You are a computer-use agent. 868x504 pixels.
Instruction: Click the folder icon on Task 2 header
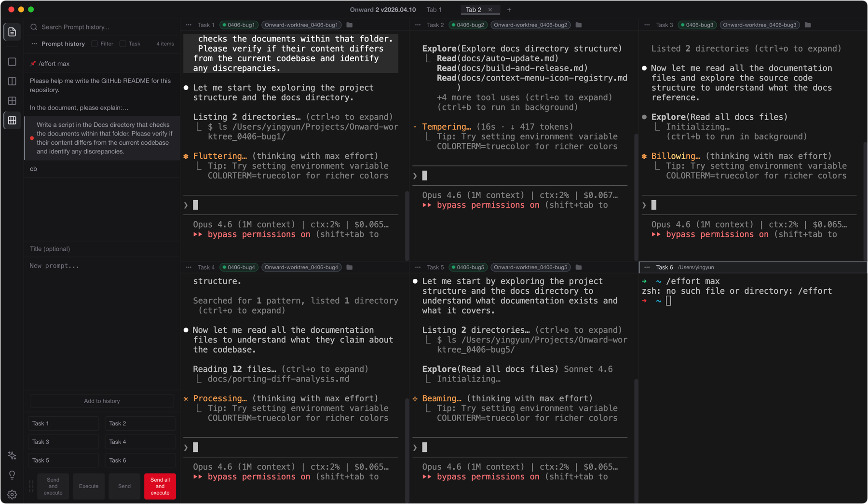pos(579,25)
